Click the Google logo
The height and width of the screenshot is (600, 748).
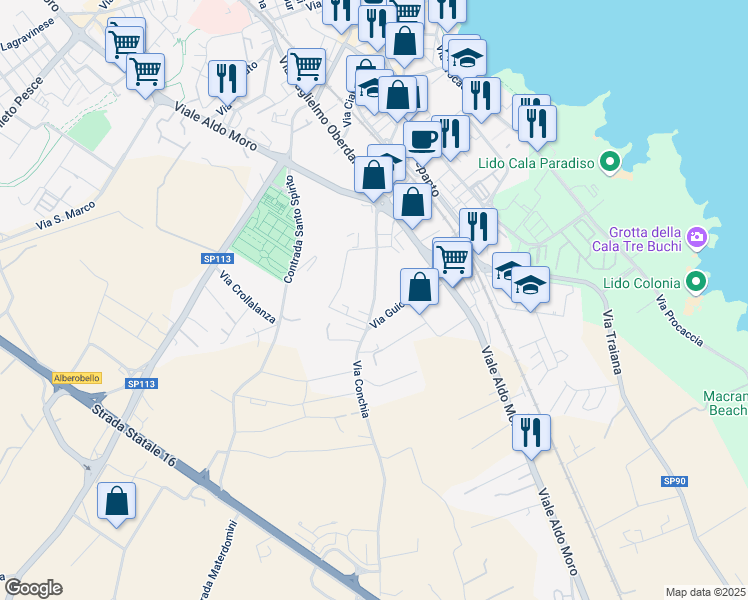coord(32,588)
